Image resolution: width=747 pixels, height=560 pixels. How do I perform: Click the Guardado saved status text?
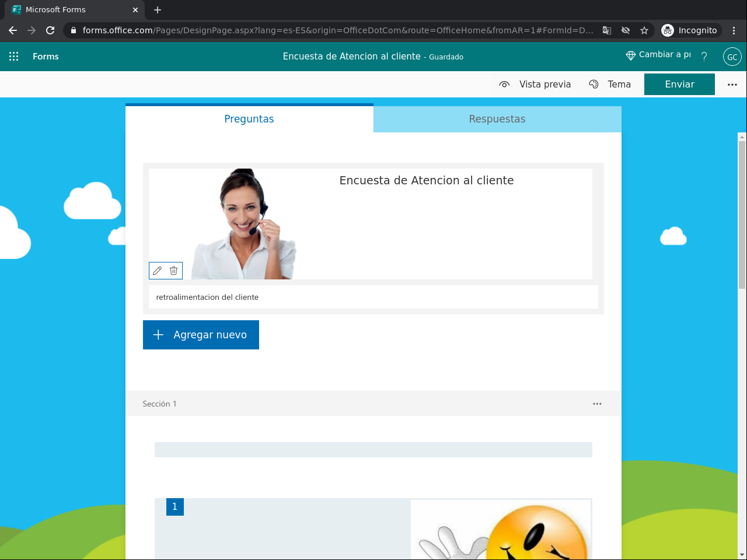pyautogui.click(x=446, y=57)
